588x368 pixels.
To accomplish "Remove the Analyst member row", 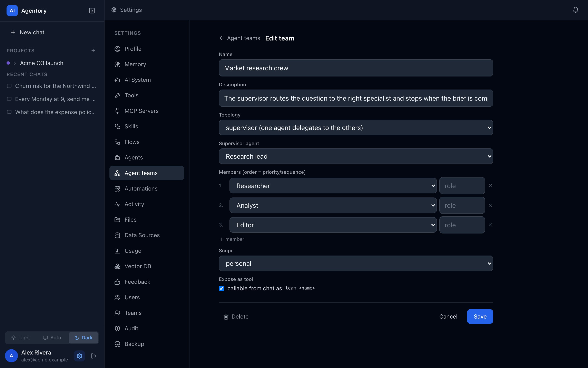I will tap(490, 205).
